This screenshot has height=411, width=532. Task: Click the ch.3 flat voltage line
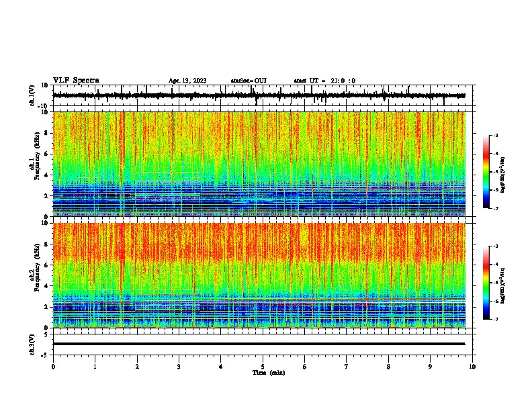pyautogui.click(x=259, y=344)
